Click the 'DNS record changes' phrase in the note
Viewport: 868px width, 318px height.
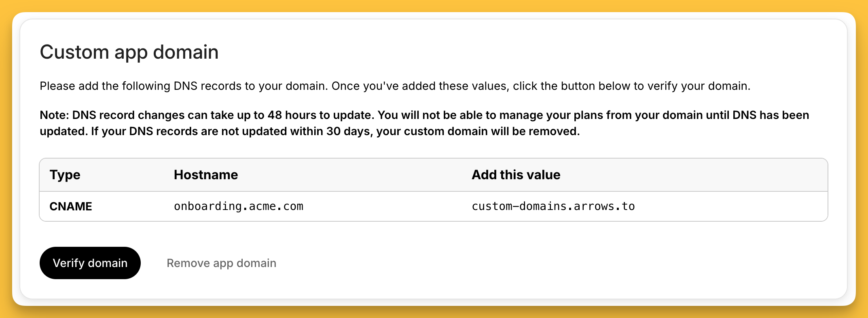point(128,115)
